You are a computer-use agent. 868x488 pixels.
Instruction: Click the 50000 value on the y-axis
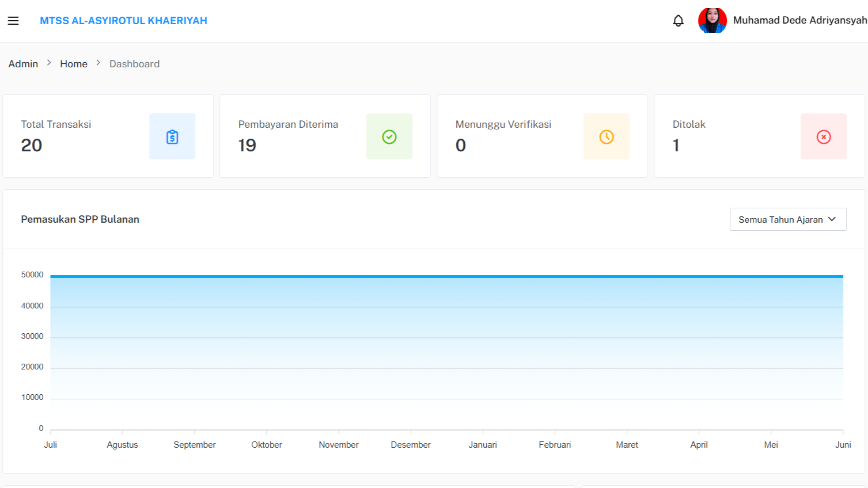pos(32,275)
